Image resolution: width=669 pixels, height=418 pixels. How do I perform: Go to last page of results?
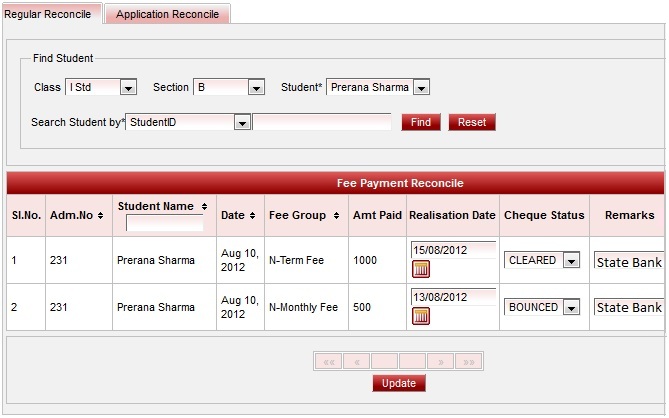pyautogui.click(x=469, y=362)
